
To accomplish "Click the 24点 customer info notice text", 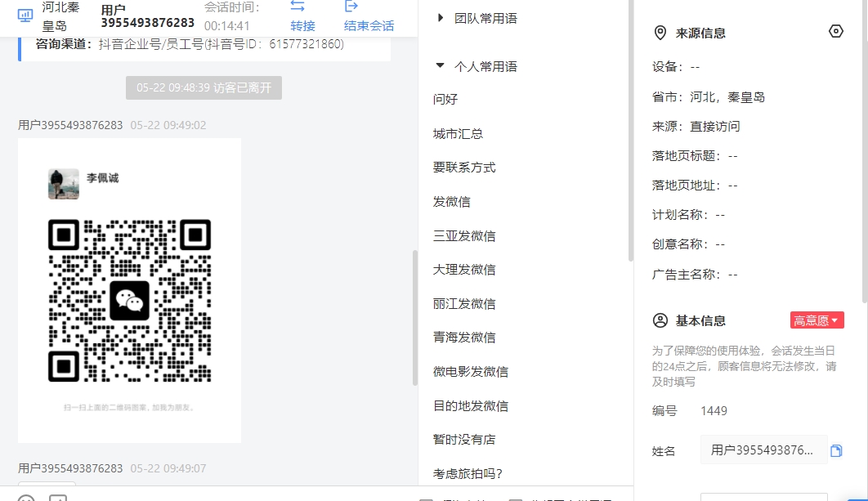I will click(x=744, y=366).
